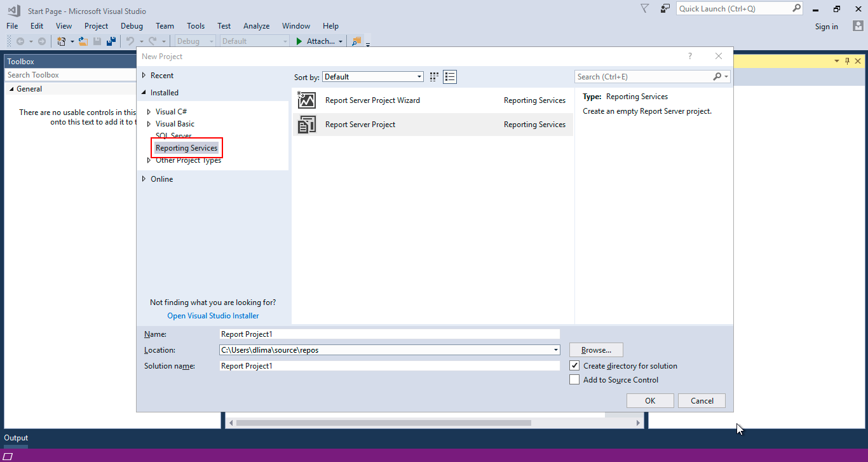Click Navigate Forward arrow in toolbar
Screen dimensions: 868x462
coord(42,41)
